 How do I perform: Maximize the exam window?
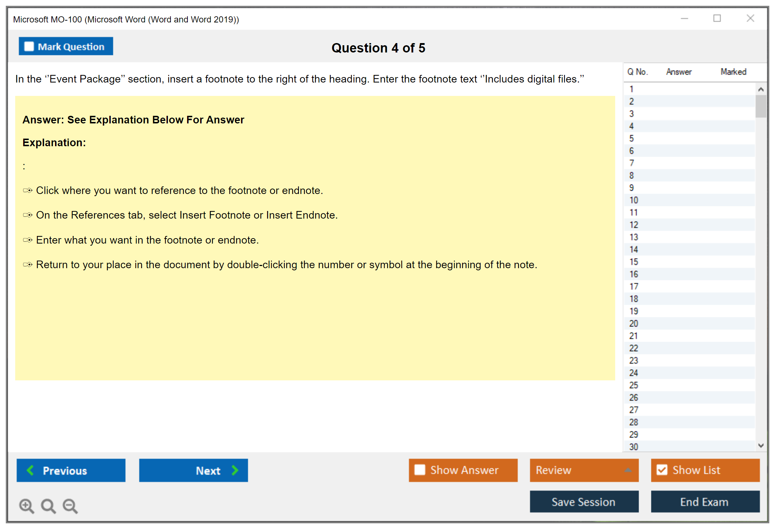pyautogui.click(x=717, y=18)
